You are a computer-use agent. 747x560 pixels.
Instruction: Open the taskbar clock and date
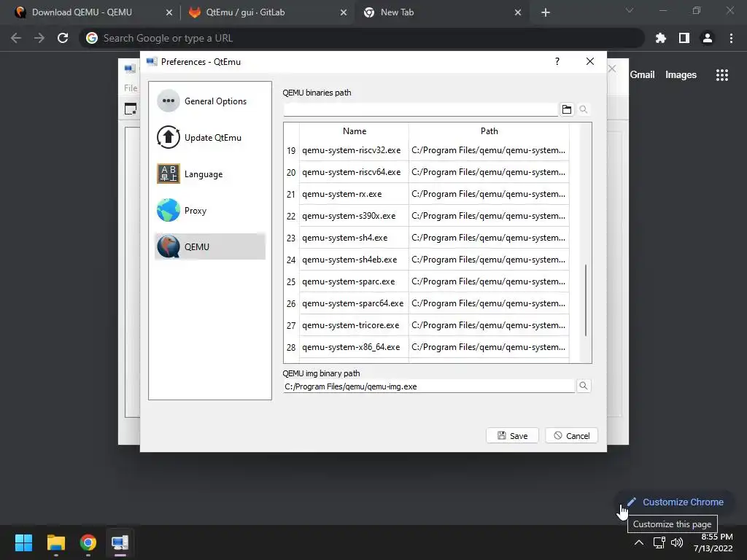pos(713,542)
